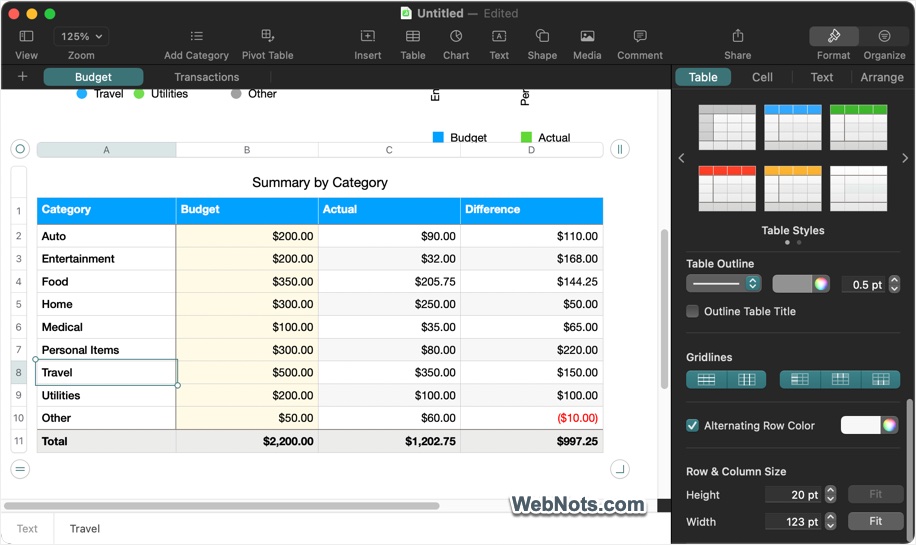
Task: Click the Table toolbar icon
Action: tap(412, 36)
